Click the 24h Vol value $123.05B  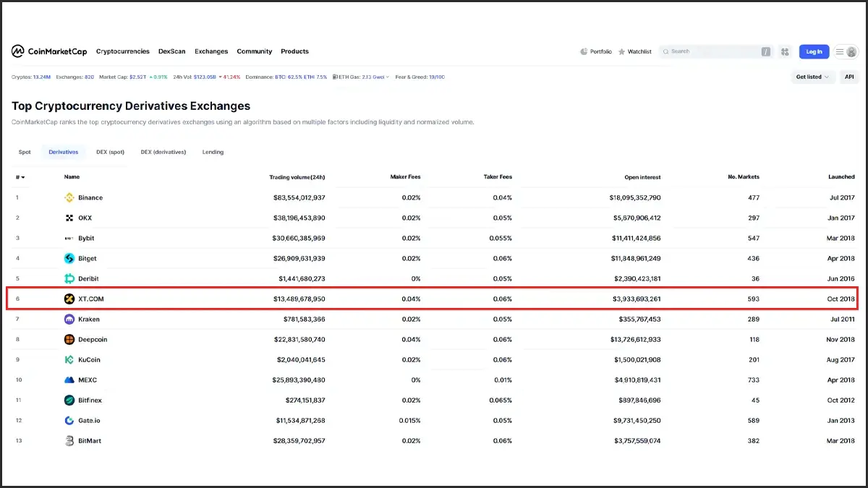pyautogui.click(x=206, y=77)
